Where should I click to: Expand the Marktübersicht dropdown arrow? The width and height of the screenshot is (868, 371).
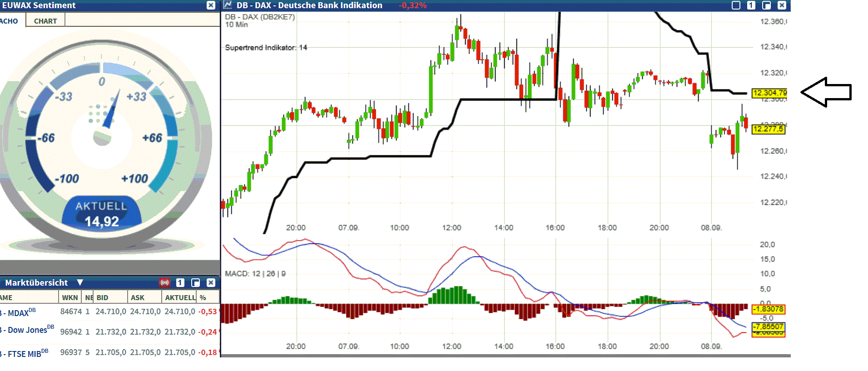[80, 282]
